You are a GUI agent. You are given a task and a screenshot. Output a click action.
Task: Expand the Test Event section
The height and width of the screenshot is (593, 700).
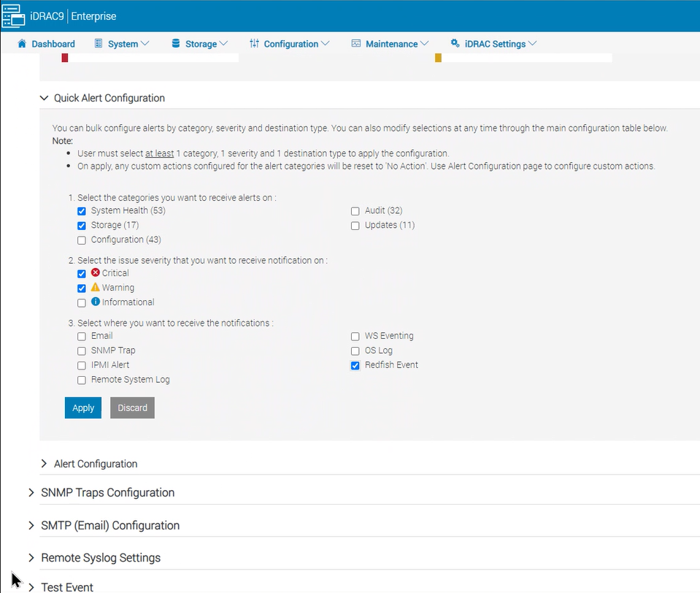31,587
